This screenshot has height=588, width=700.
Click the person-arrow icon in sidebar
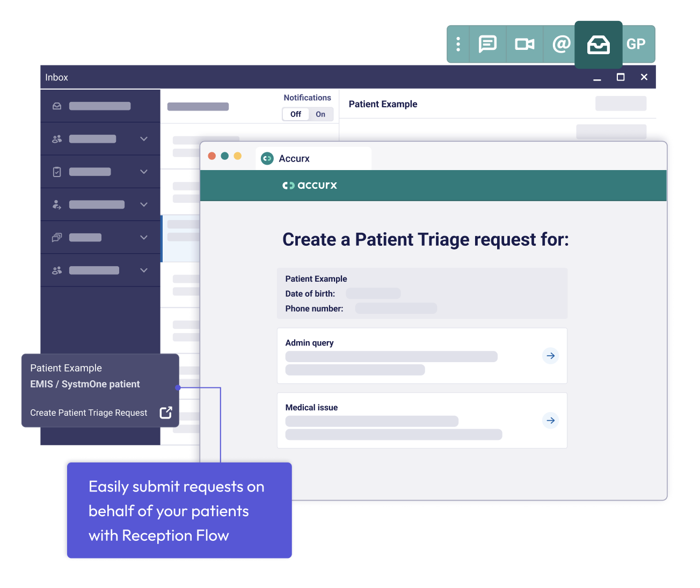57,204
